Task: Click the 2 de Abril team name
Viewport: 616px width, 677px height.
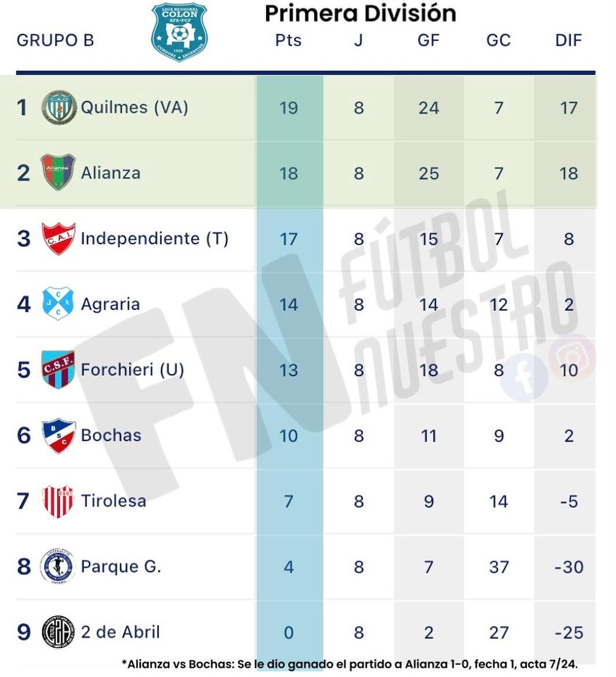Action: [121, 632]
